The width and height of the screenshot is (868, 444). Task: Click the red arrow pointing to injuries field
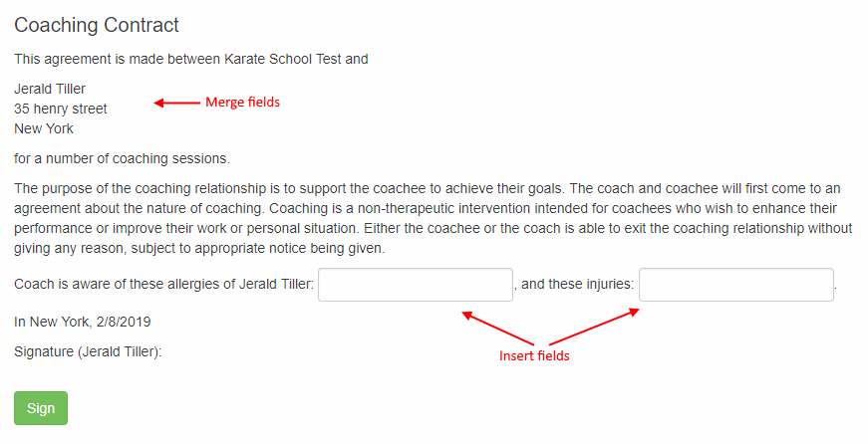click(x=594, y=327)
